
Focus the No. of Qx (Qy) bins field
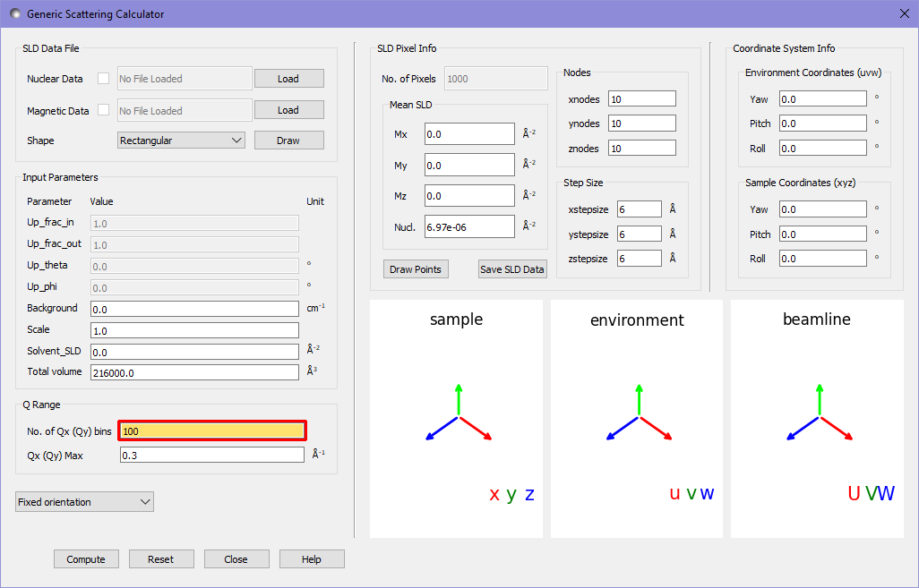[212, 431]
